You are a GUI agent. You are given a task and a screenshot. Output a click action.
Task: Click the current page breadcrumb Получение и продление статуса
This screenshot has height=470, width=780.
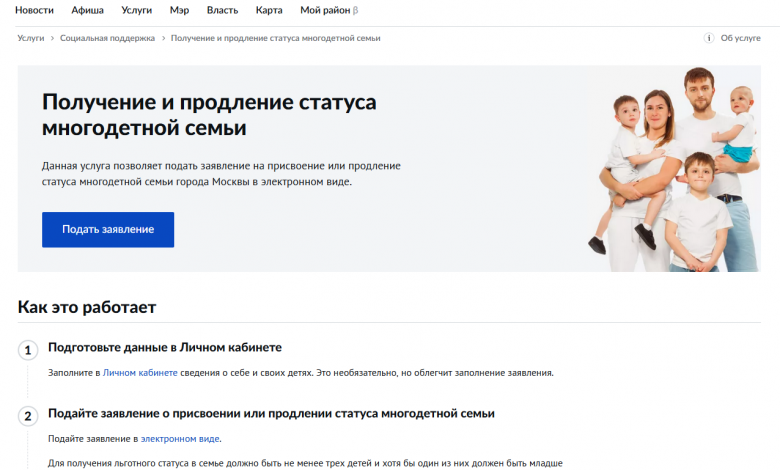pos(276,38)
